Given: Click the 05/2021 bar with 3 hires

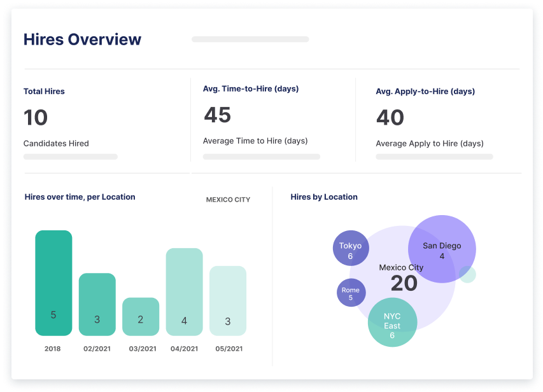Looking at the screenshot, I should pos(228,300).
